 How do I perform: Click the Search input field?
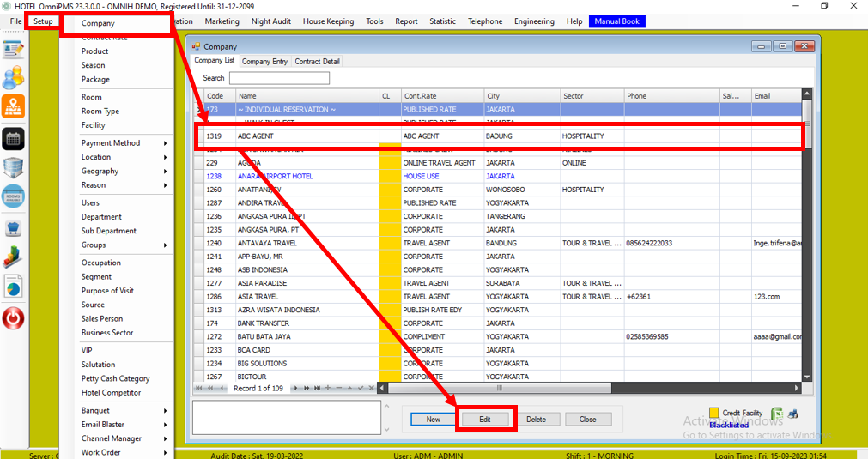(279, 78)
